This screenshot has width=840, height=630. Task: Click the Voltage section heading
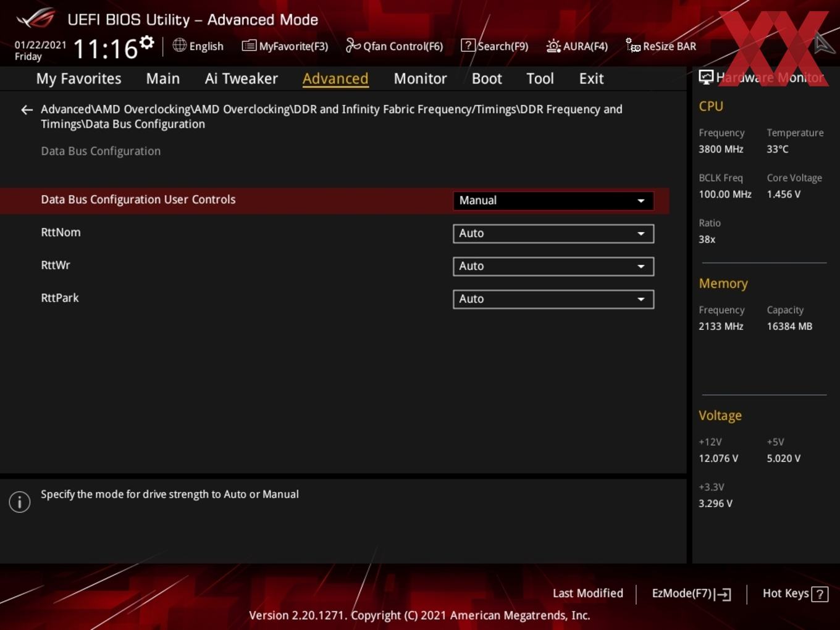(720, 416)
